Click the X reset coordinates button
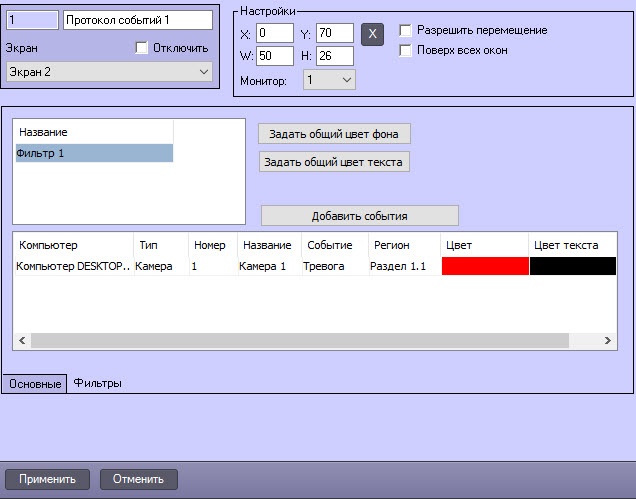The image size is (636, 499). 372,34
